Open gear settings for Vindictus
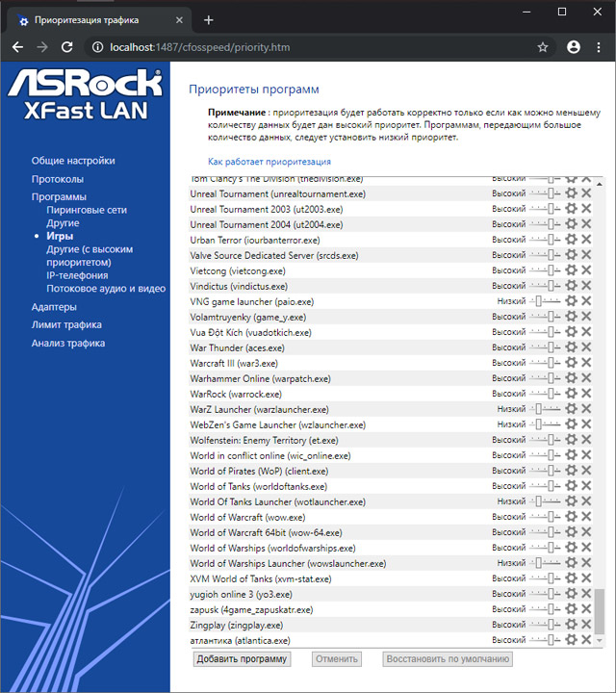This screenshot has height=693, width=616. click(572, 286)
